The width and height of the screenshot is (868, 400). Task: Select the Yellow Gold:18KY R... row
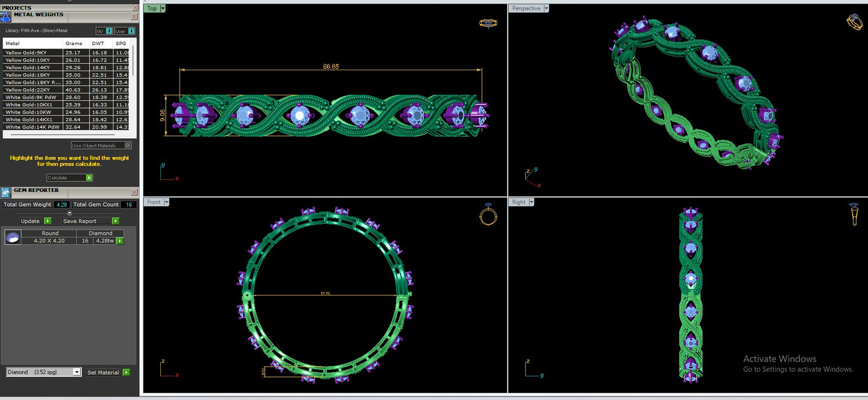(67, 82)
